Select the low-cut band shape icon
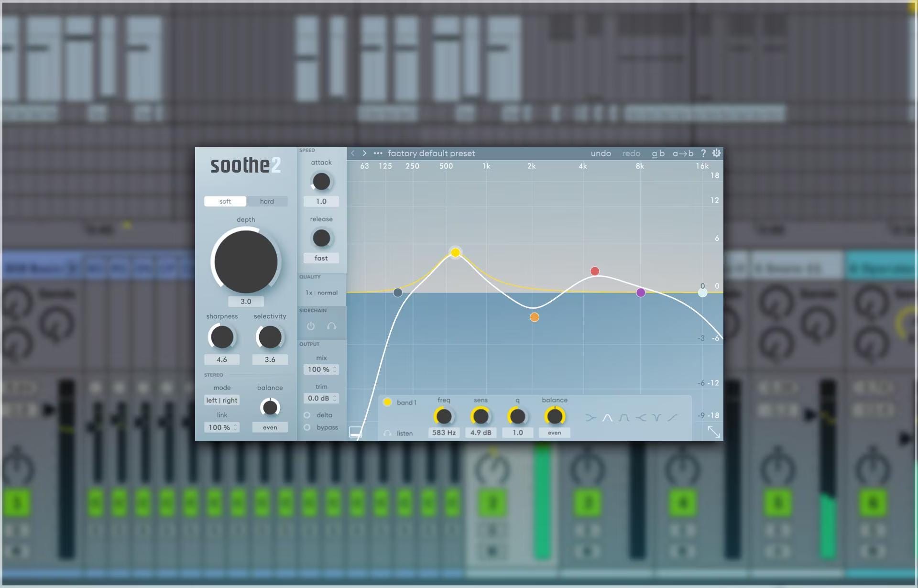 591,418
